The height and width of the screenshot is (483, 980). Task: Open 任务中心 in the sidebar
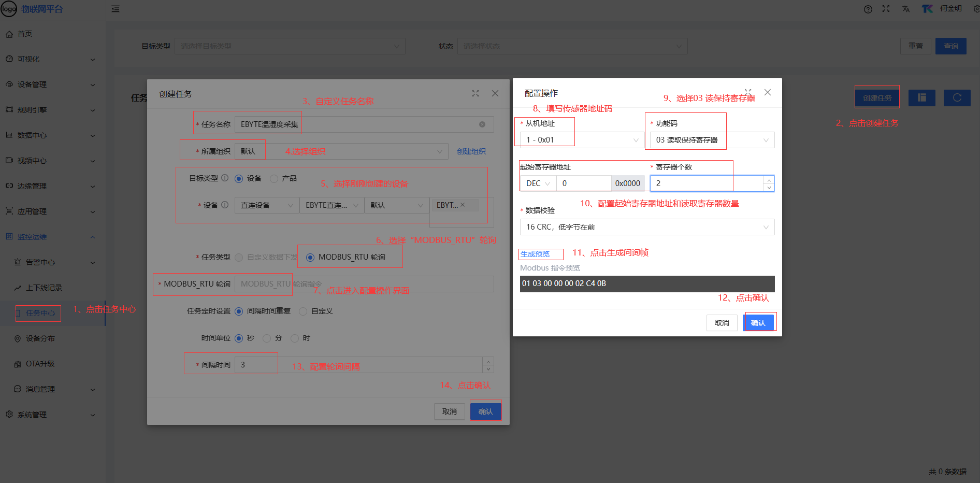[x=40, y=313]
